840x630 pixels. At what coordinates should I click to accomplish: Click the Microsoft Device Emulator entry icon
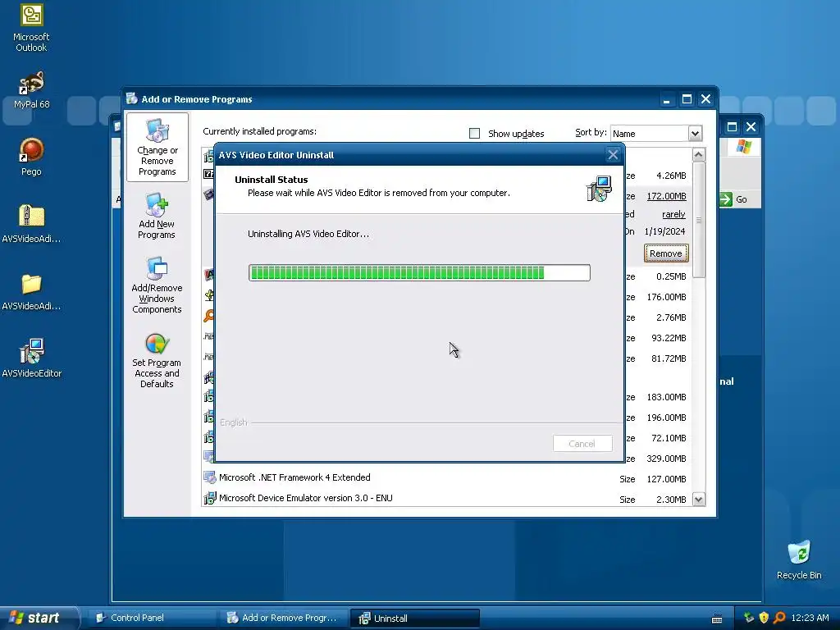coord(209,498)
